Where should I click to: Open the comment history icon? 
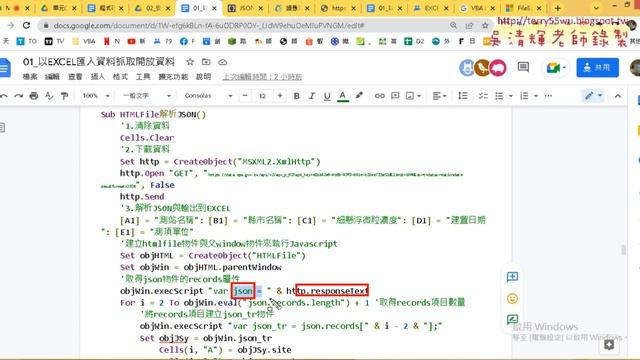(523, 67)
